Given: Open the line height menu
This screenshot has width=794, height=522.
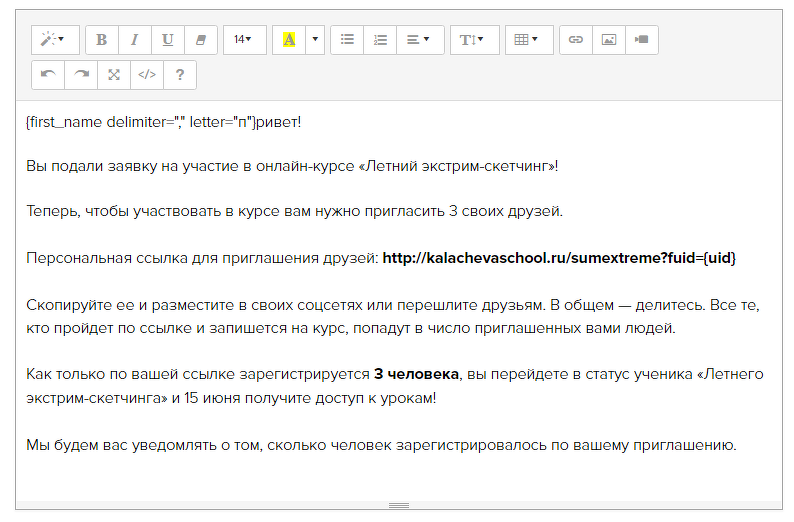Looking at the screenshot, I should point(473,40).
